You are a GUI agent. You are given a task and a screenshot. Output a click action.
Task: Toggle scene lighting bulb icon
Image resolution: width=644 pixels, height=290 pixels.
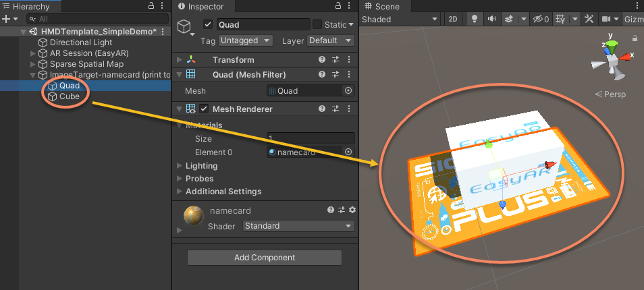tap(475, 19)
